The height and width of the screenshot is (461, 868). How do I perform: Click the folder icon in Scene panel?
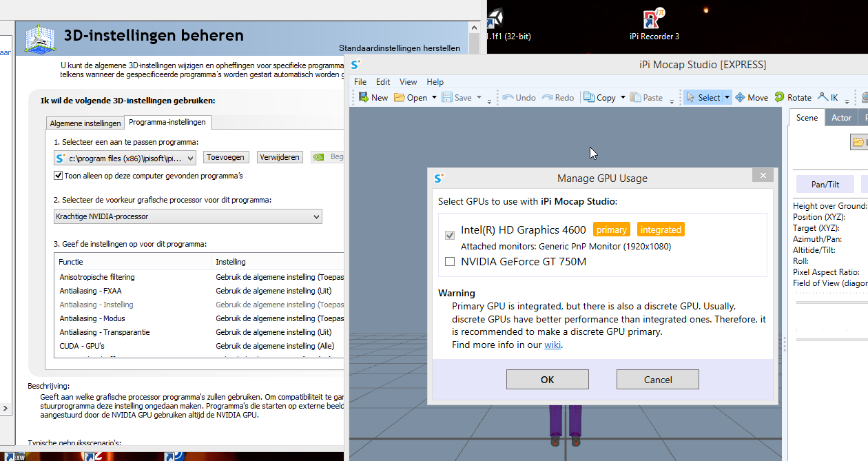point(858,142)
